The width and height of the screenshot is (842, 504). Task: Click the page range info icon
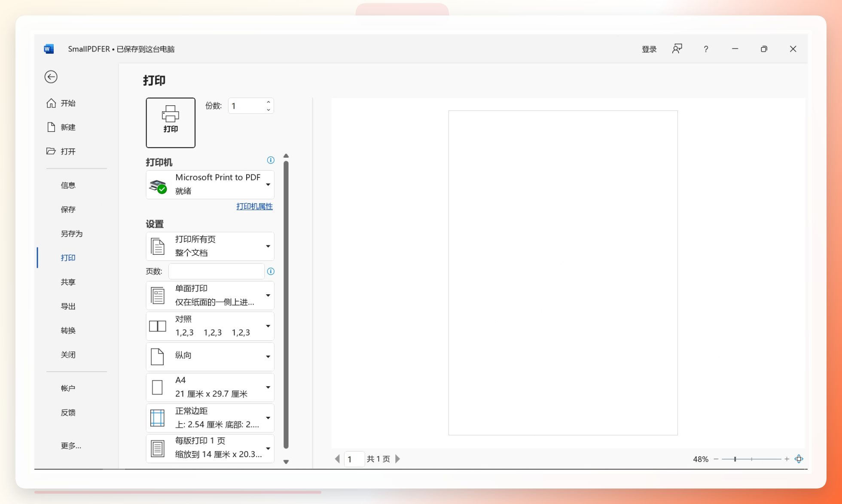271,272
